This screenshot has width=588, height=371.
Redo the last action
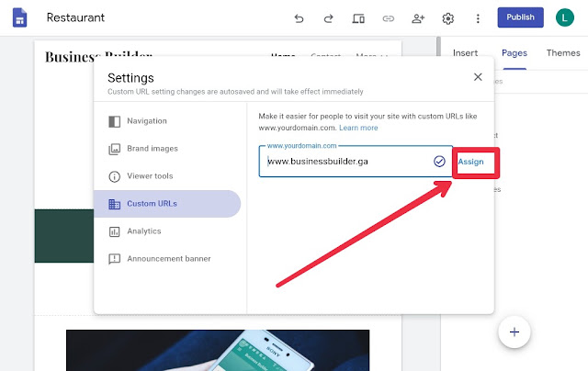coord(329,18)
